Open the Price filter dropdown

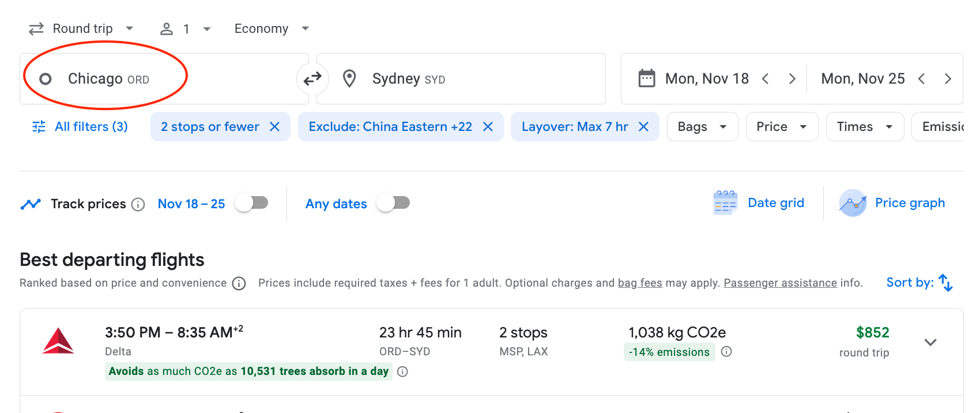[x=782, y=127]
